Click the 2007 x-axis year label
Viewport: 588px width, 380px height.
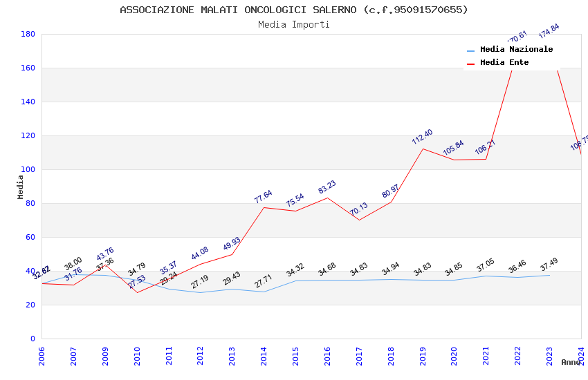pyautogui.click(x=73, y=356)
